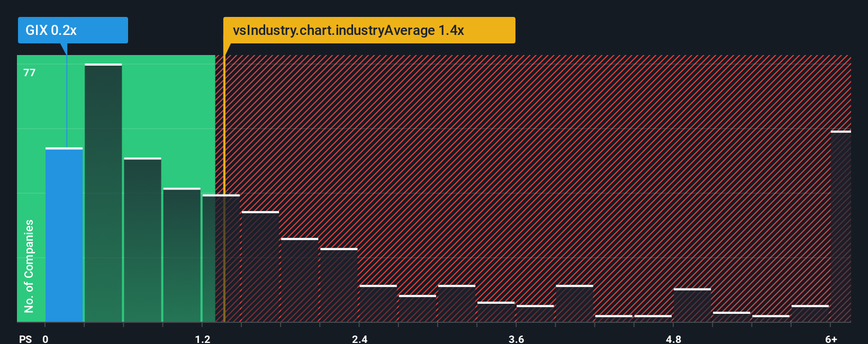Click the PS axis label
Viewport: 868px width, 344px height.
tap(25, 339)
